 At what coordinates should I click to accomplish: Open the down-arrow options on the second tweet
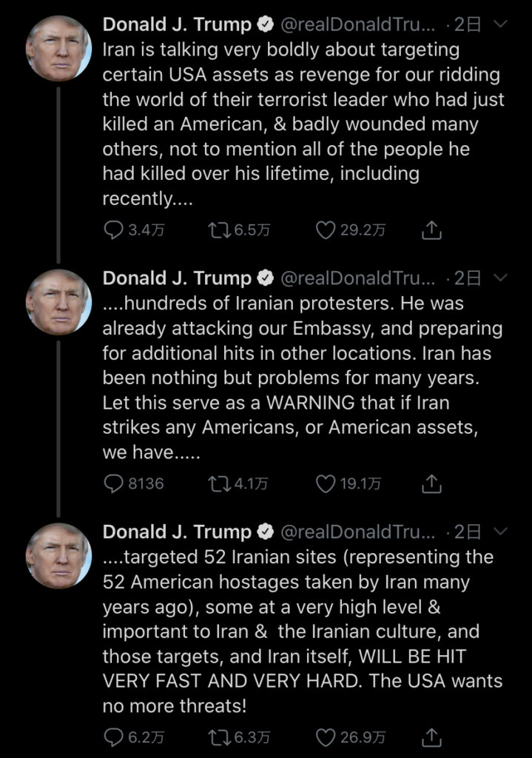500,278
